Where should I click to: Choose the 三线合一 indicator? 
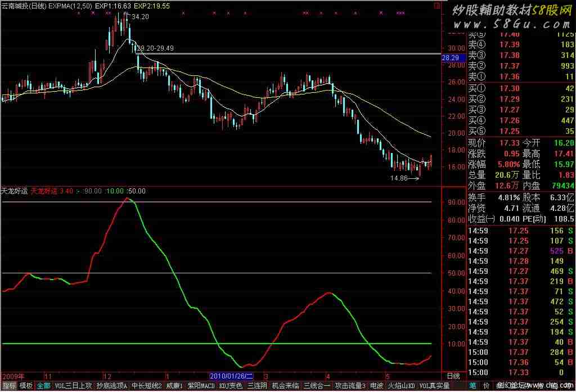[317, 386]
